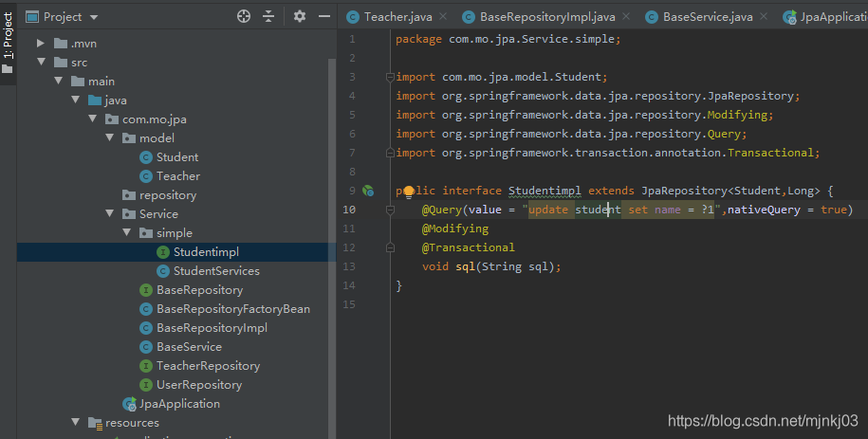Screen dimensions: 868x439
Task: Hide the Project panel with minimize icon
Action: point(323,16)
